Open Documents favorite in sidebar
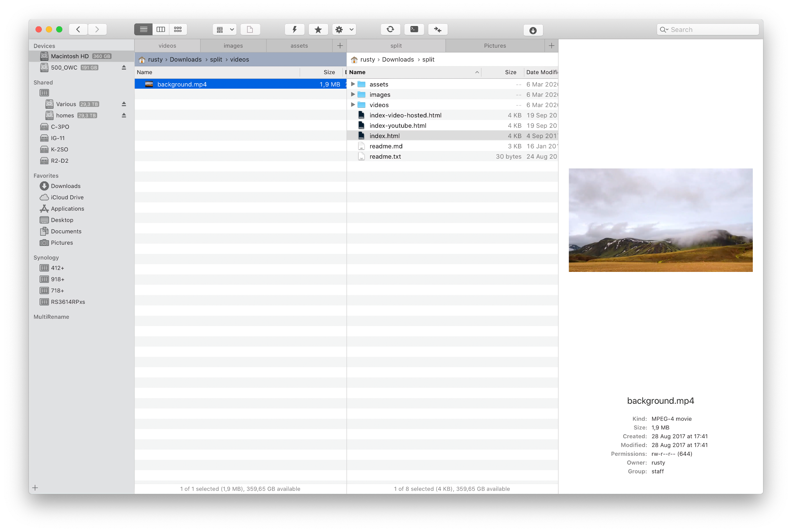 pos(81,232)
